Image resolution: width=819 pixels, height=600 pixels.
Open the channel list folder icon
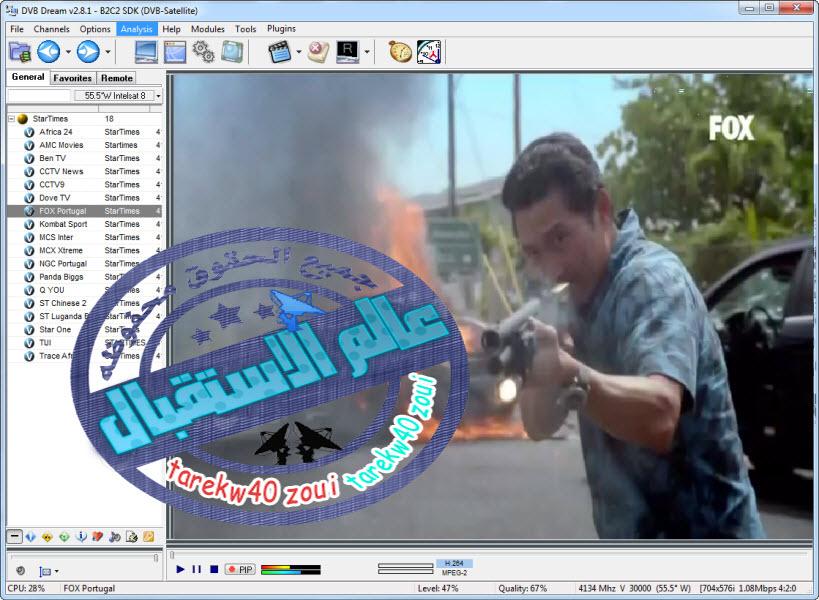coord(20,52)
